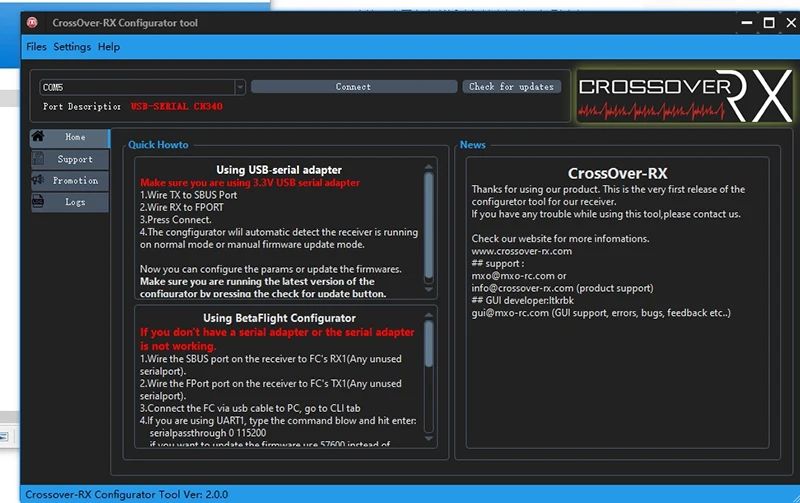The height and width of the screenshot is (503, 800).
Task: Click the Check for updates button
Action: (512, 87)
